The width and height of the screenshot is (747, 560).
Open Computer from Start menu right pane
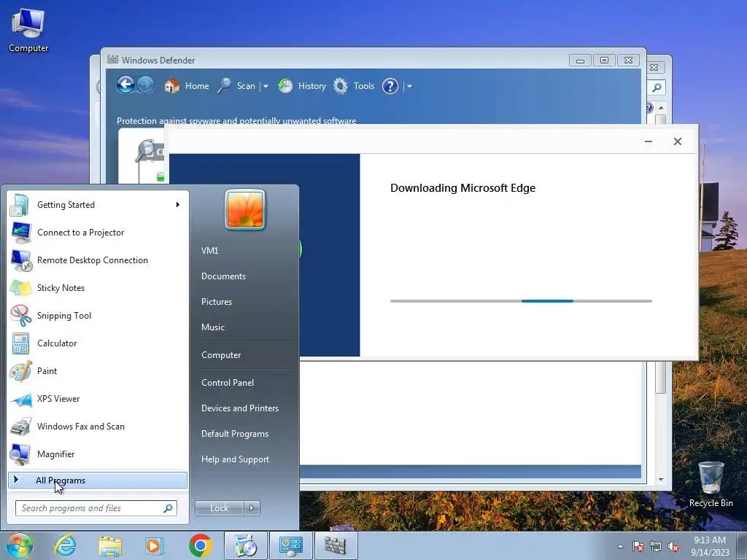click(221, 355)
